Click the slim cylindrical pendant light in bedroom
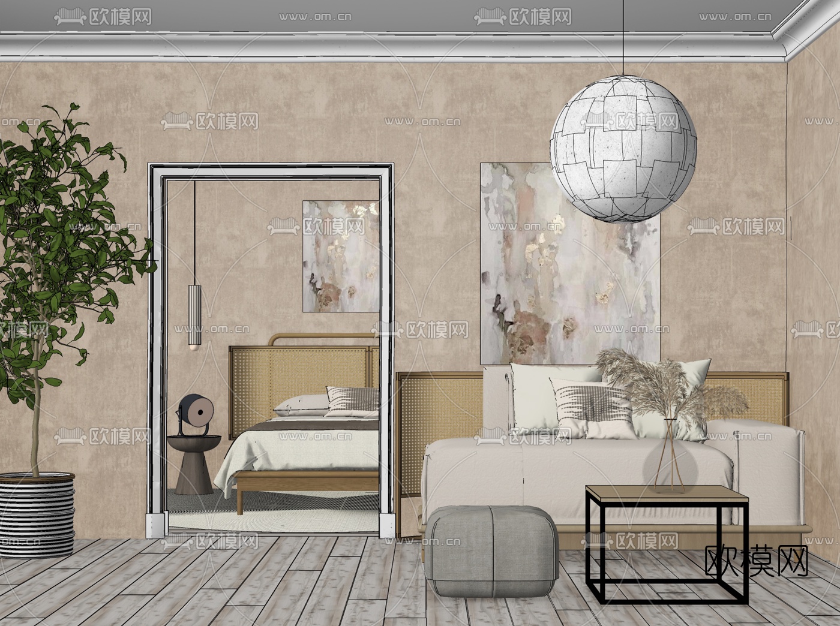 click(194, 318)
